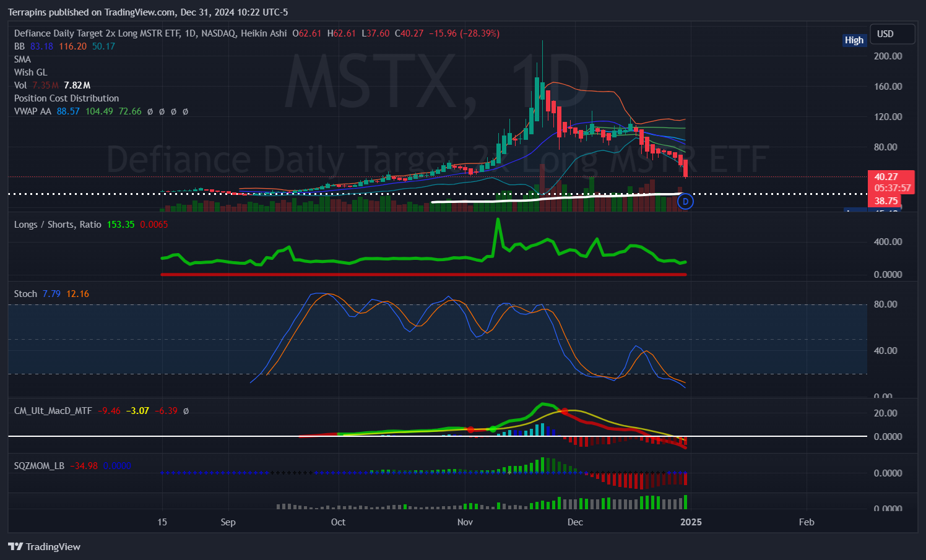This screenshot has width=926, height=560.
Task: Click Stoch value 12.16
Action: [x=78, y=294]
